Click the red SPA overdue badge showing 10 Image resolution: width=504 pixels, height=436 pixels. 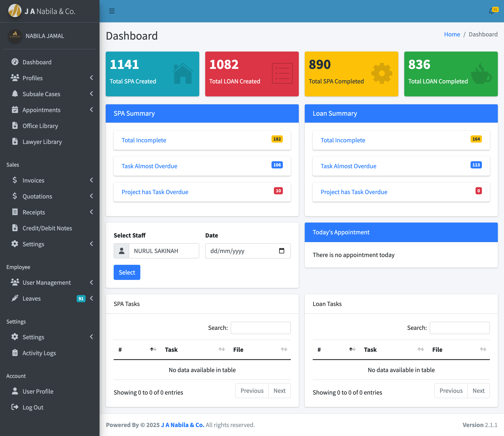tap(278, 191)
